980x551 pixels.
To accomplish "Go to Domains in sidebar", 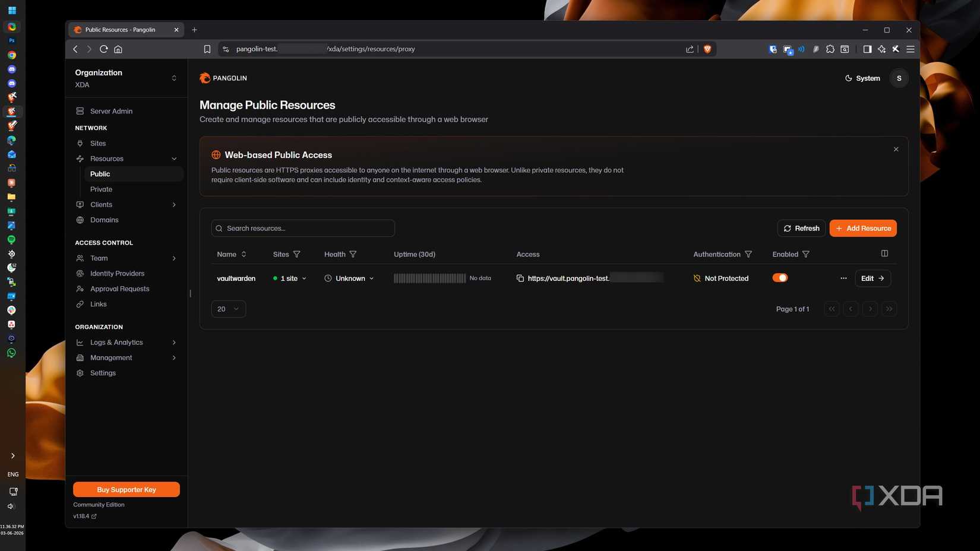I will pos(105,220).
